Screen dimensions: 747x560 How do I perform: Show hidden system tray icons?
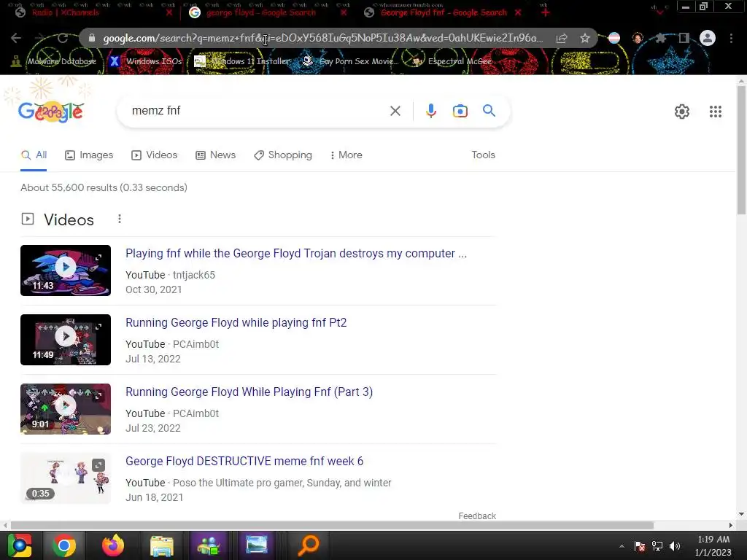622,546
